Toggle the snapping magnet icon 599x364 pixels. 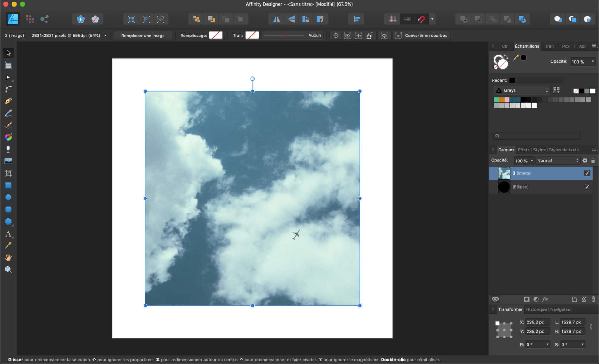tap(421, 19)
